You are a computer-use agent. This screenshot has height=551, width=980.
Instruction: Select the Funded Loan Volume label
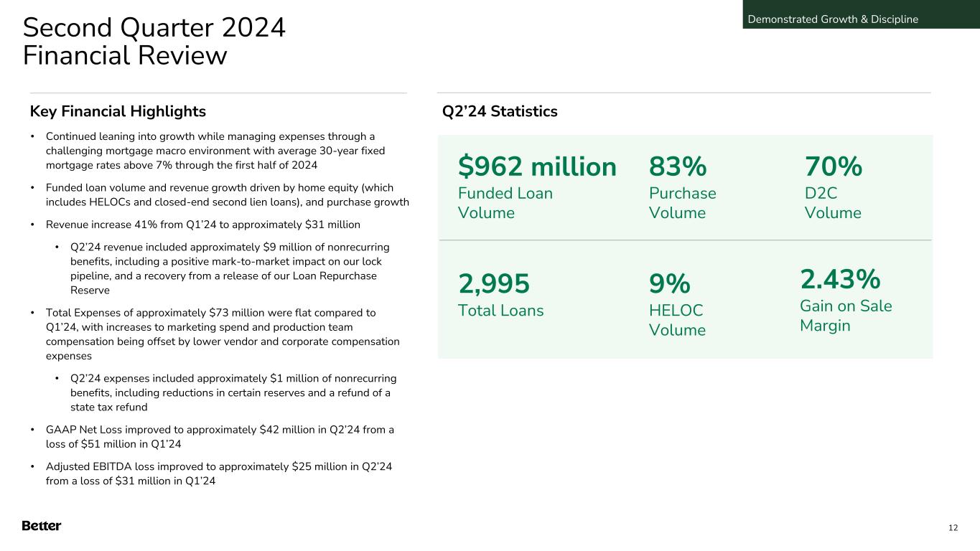(x=505, y=203)
